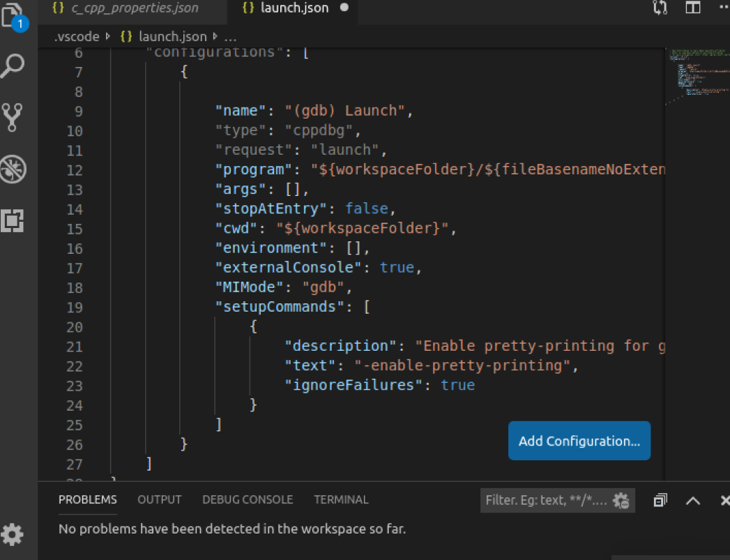
Task: Click the "program" key on line 12
Action: click(x=253, y=169)
